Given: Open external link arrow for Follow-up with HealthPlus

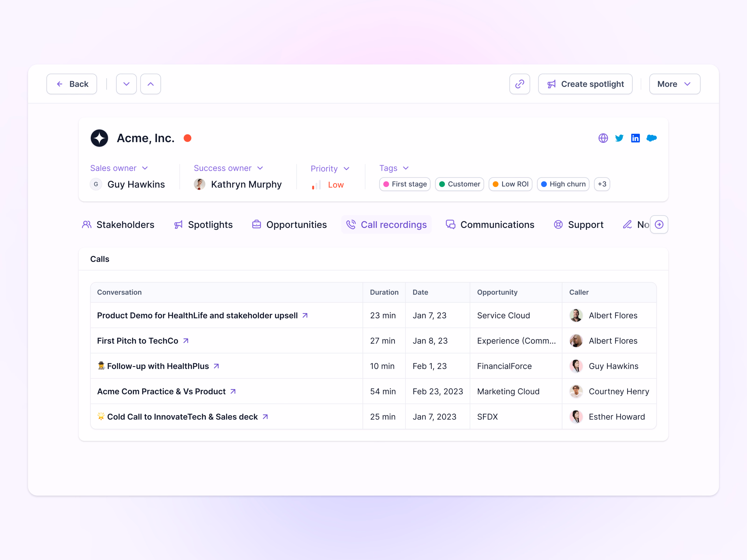Looking at the screenshot, I should 216,366.
